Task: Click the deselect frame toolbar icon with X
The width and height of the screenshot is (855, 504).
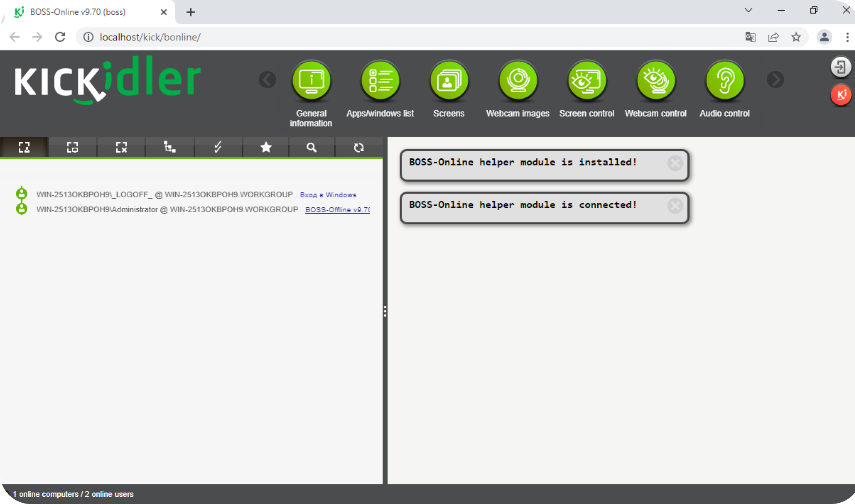Action: (121, 147)
